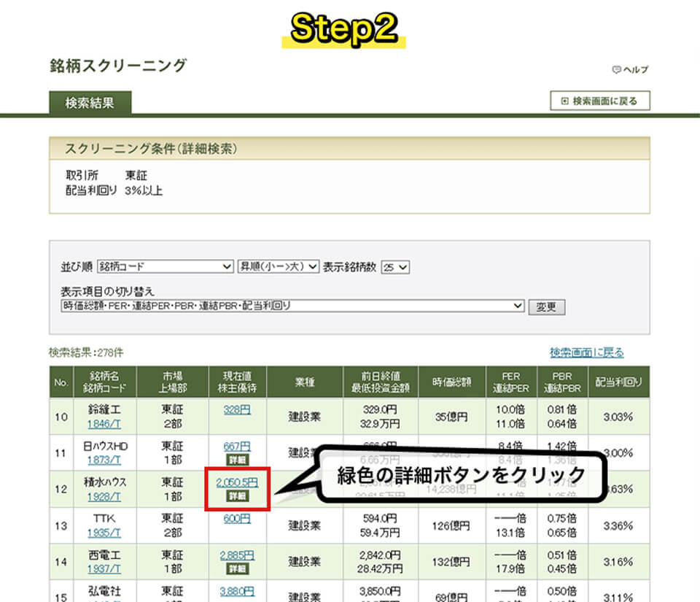
Task: Click the 配当利回り 3%以上 condition text
Action: pyautogui.click(x=114, y=190)
